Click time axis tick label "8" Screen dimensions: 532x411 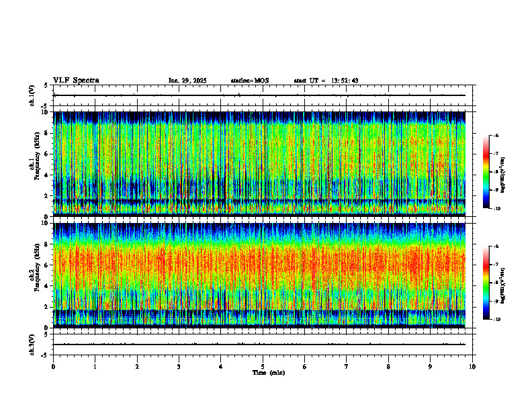click(388, 367)
